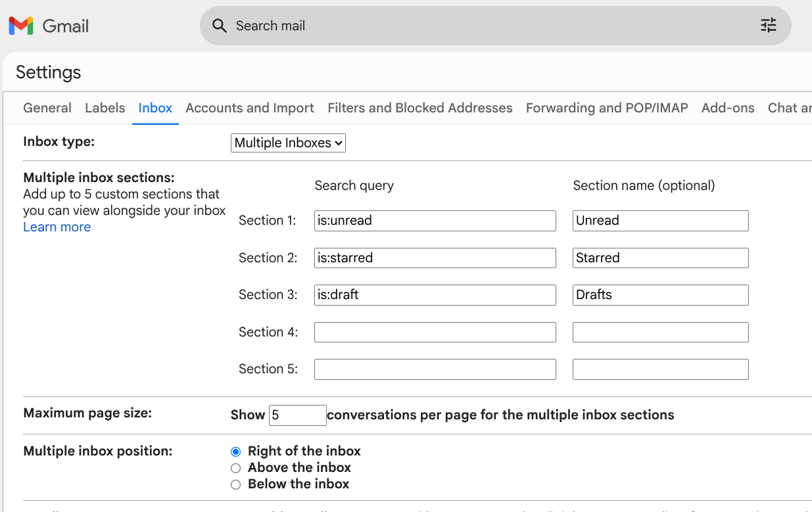Click the Section 2: row label
The width and height of the screenshot is (812, 512).
(268, 258)
